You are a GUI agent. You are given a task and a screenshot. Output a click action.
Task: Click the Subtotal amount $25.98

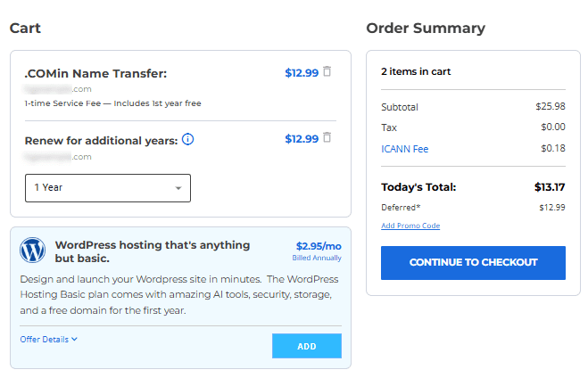(x=550, y=107)
